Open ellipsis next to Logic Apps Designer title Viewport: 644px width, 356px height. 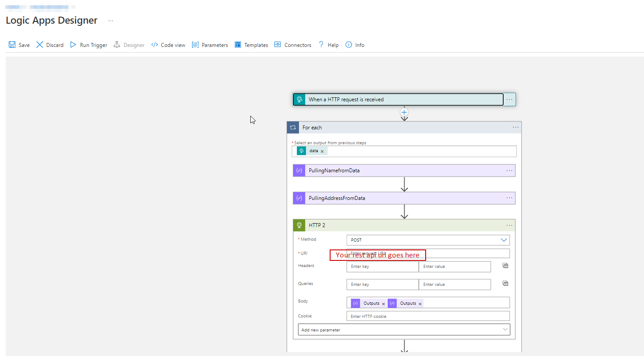click(110, 21)
